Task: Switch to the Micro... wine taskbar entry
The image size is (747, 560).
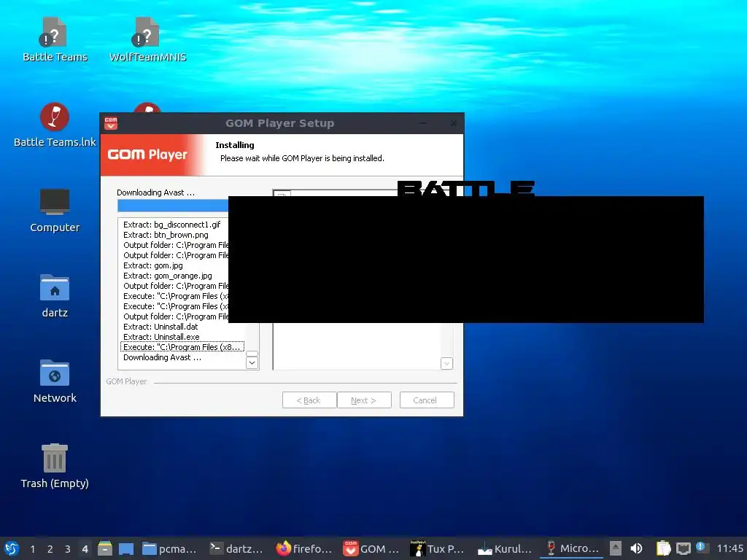Action: (571, 548)
